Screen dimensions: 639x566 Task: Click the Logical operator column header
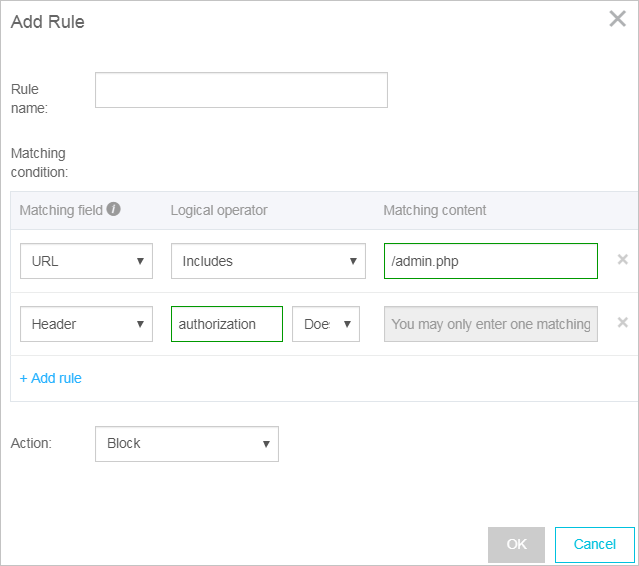[x=219, y=210]
